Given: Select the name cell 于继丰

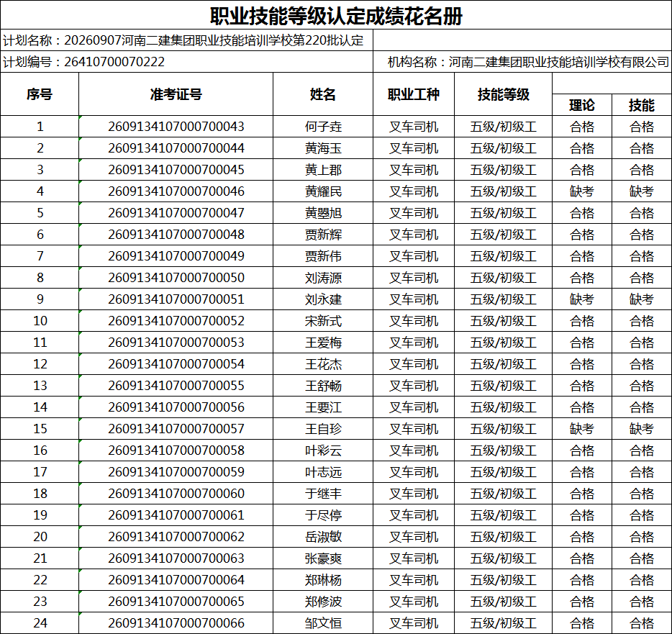Looking at the screenshot, I should click(x=323, y=494).
